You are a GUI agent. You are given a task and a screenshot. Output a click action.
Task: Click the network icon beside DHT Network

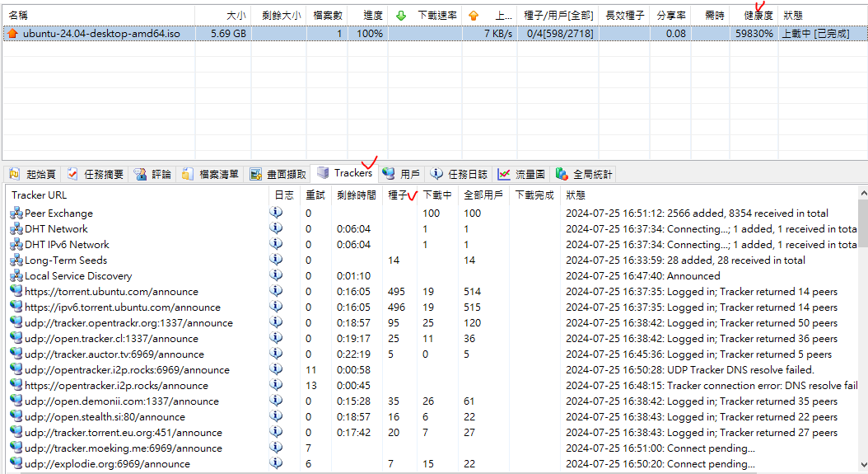(16, 228)
